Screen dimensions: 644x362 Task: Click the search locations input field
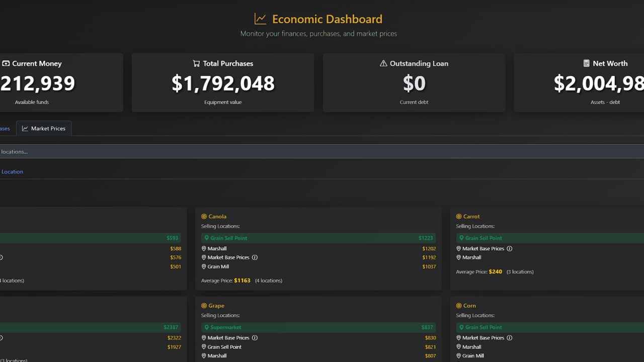(322, 151)
